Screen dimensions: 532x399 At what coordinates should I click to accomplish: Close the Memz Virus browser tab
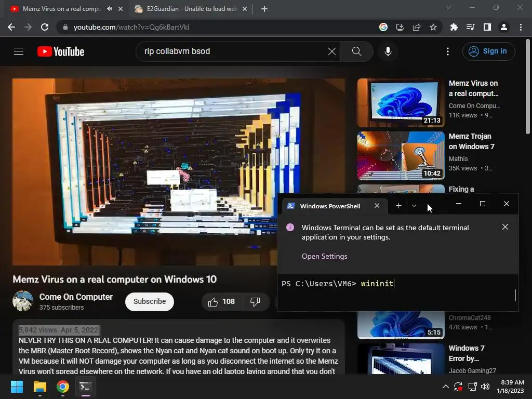121,9
